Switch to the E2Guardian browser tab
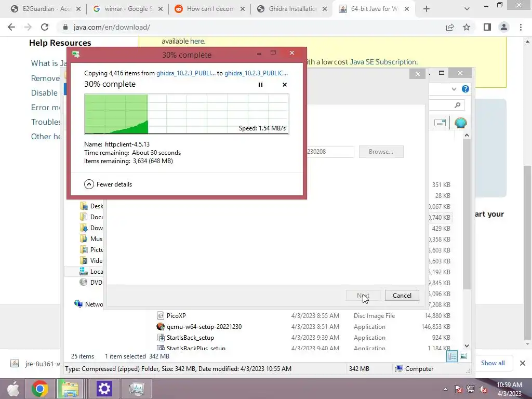 point(46,9)
